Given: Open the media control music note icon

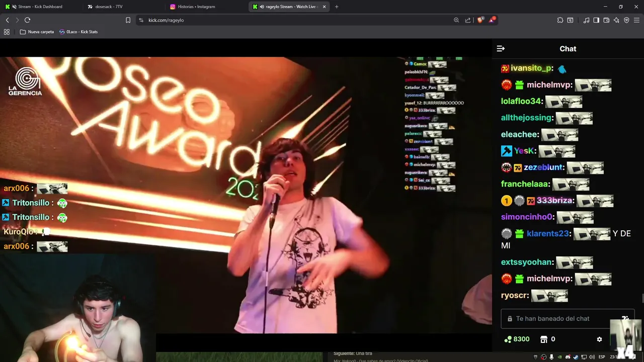Looking at the screenshot, I should coord(586,20).
